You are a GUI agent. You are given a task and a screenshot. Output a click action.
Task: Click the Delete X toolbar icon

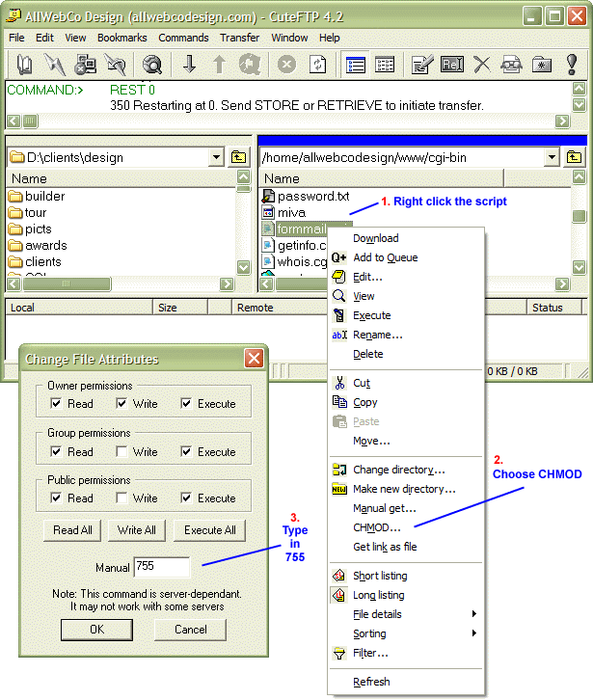(x=482, y=65)
